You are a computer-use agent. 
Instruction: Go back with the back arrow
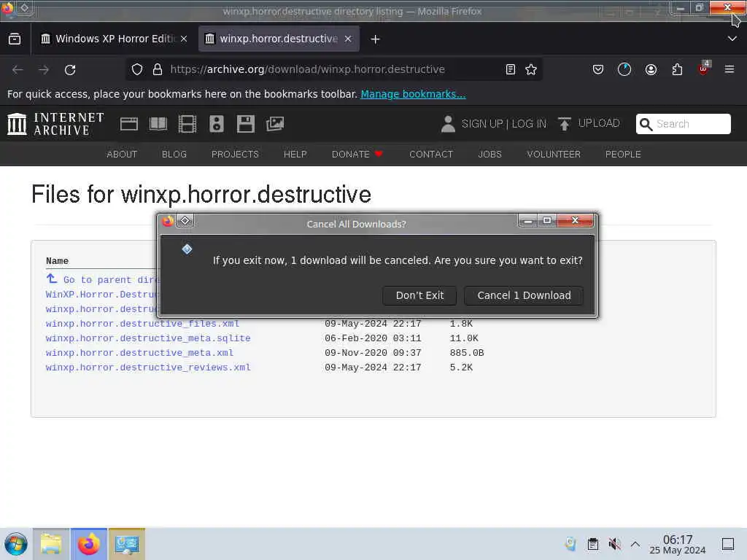click(18, 69)
